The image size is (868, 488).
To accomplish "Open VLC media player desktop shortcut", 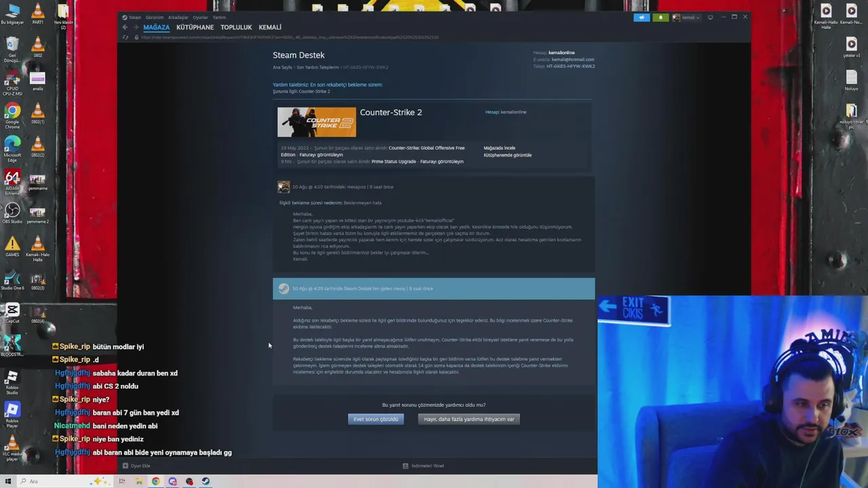I will [12, 449].
